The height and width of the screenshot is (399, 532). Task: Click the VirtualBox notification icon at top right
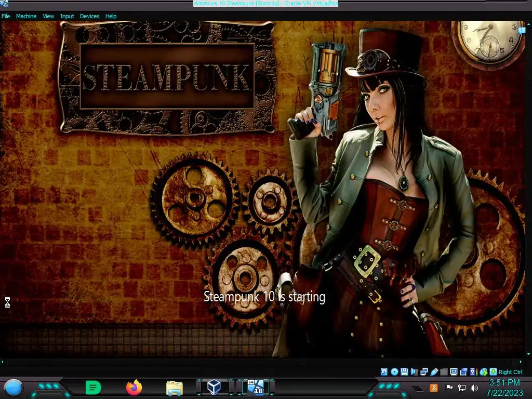[x=522, y=31]
